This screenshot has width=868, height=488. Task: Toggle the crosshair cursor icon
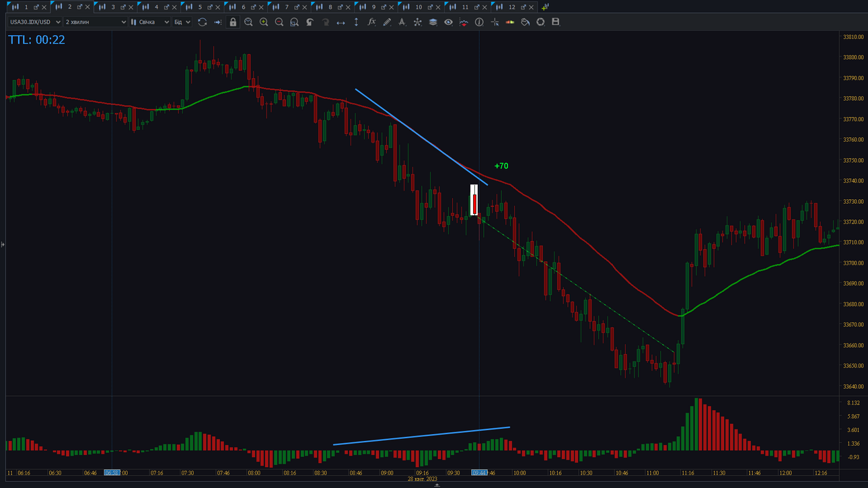tap(495, 22)
